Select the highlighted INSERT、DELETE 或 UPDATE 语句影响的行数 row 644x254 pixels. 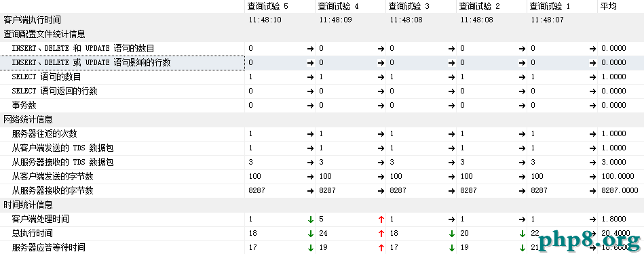coord(322,63)
